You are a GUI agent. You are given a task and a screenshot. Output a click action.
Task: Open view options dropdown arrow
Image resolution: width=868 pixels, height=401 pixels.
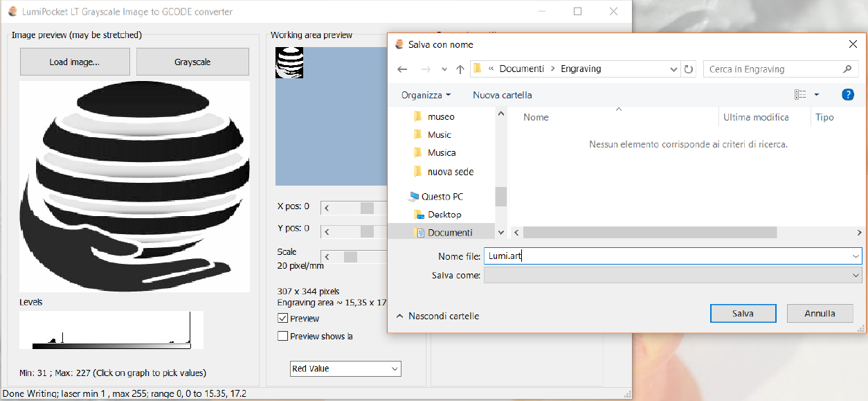tap(817, 95)
